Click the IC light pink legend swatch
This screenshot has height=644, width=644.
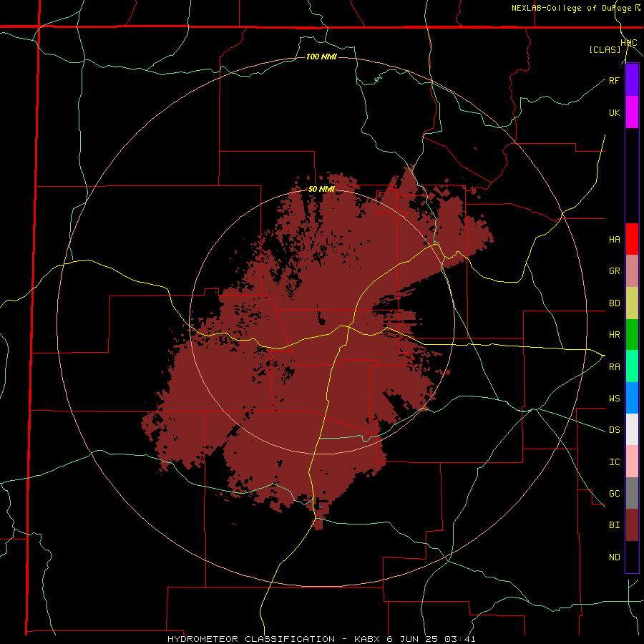tap(632, 462)
